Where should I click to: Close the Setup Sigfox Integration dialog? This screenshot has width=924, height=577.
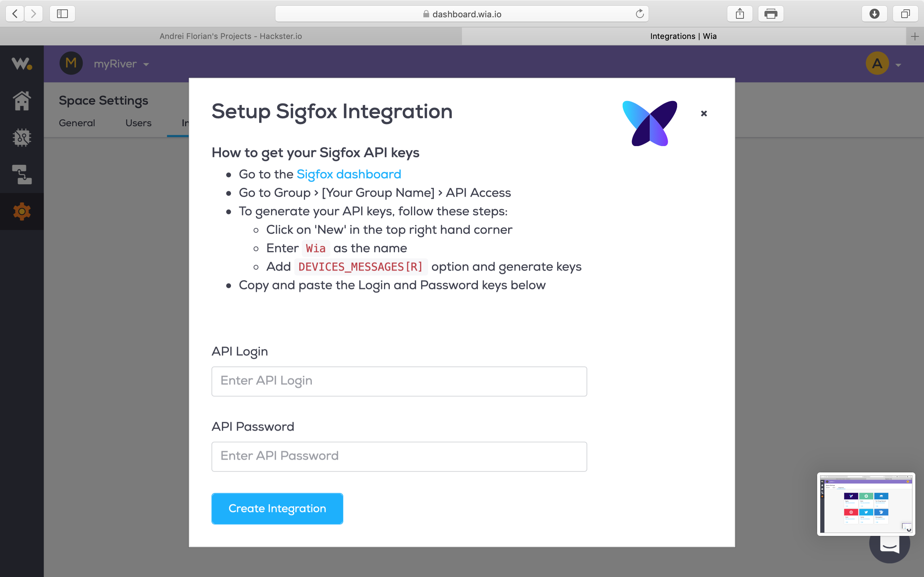pos(704,113)
